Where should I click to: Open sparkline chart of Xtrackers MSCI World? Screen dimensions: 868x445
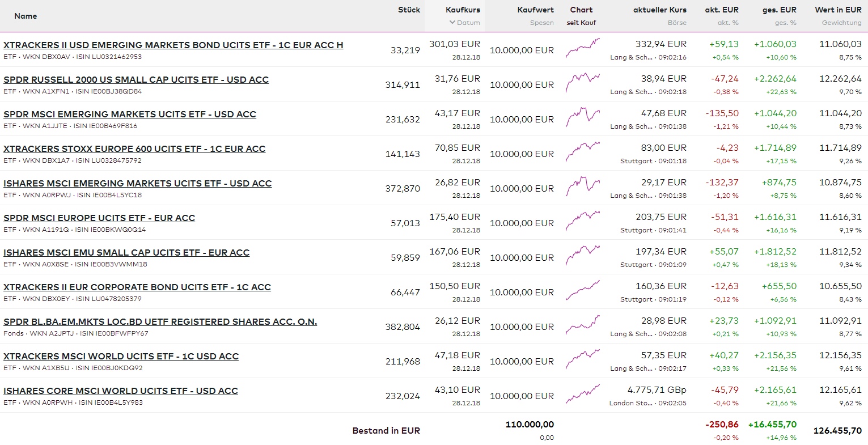click(x=582, y=360)
